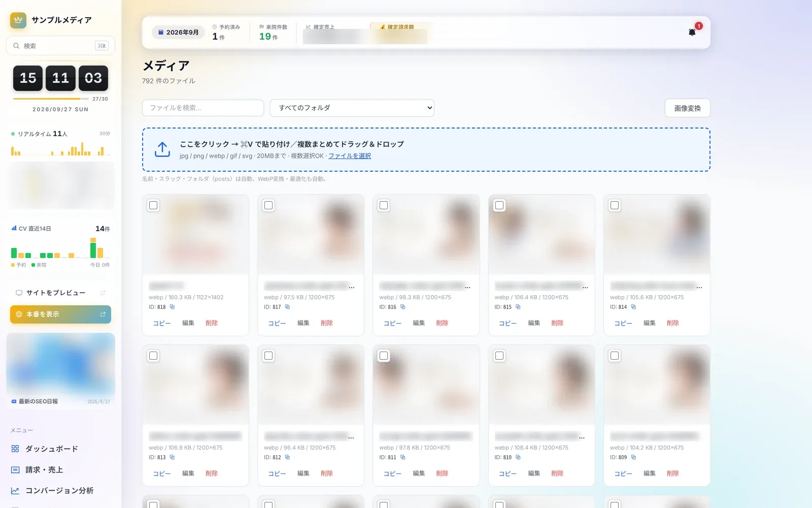Copy ID 817 with the copy icon
812x508 pixels.
point(287,307)
